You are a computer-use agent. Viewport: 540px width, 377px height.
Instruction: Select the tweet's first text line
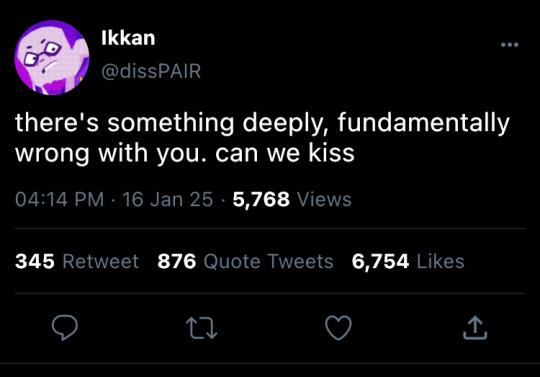pyautogui.click(x=262, y=124)
